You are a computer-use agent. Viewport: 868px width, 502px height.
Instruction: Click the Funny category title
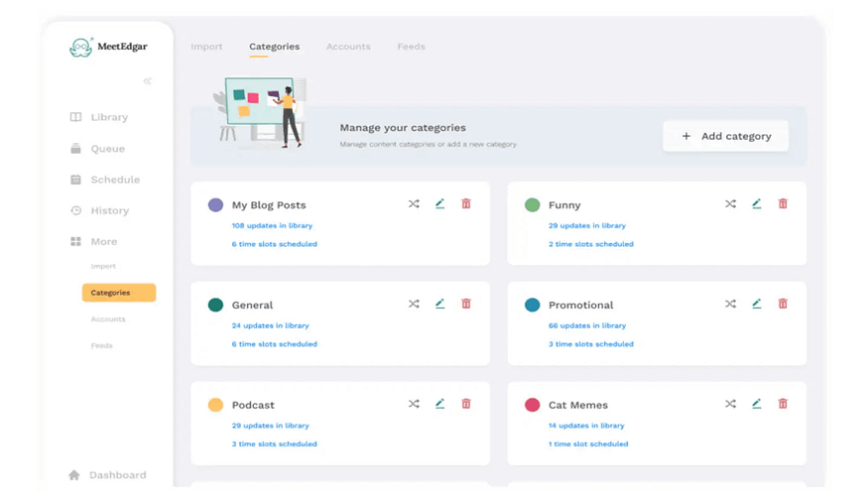pos(564,205)
